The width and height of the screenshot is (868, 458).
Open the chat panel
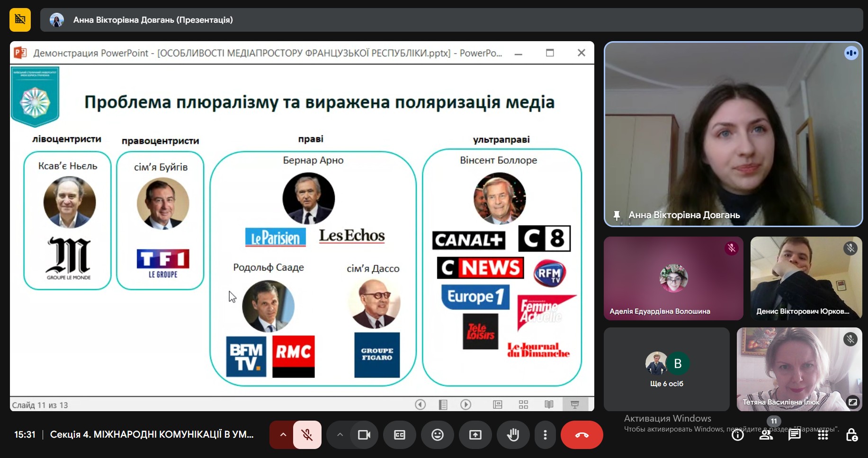coord(794,435)
